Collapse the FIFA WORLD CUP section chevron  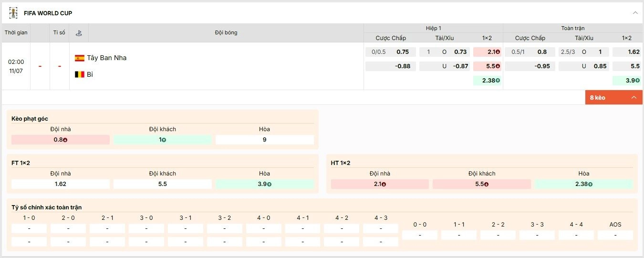[635, 13]
